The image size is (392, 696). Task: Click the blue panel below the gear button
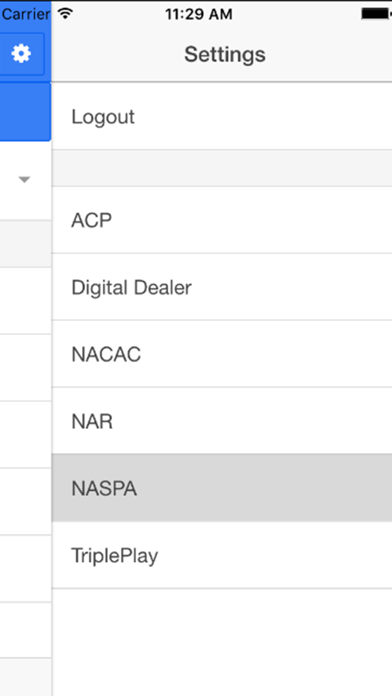[x=25, y=111]
